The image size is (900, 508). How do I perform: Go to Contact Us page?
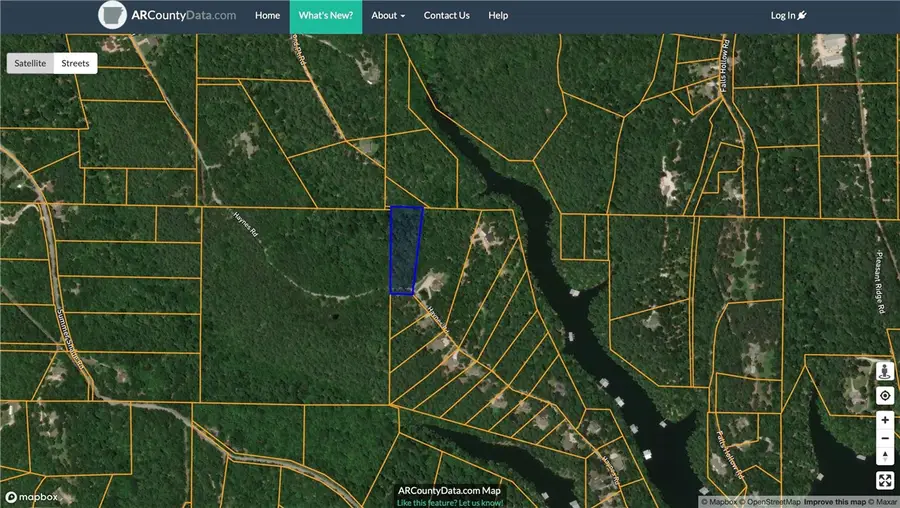click(x=446, y=16)
